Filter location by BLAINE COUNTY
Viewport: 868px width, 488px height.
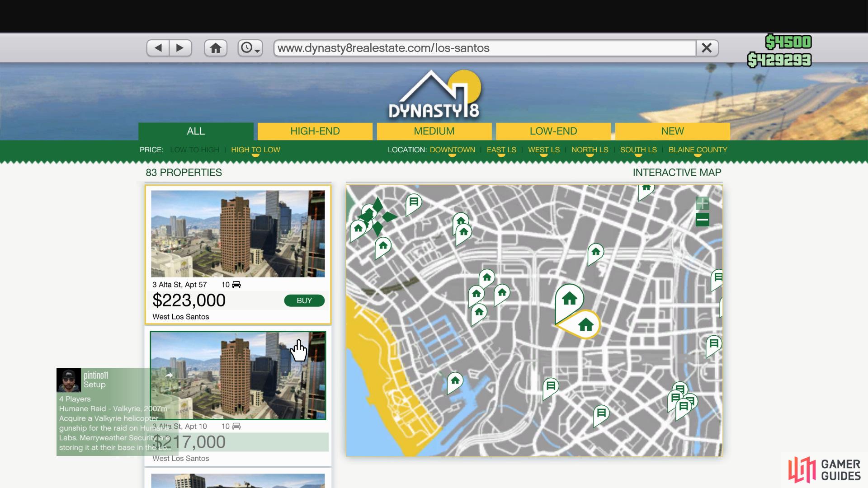(x=698, y=150)
